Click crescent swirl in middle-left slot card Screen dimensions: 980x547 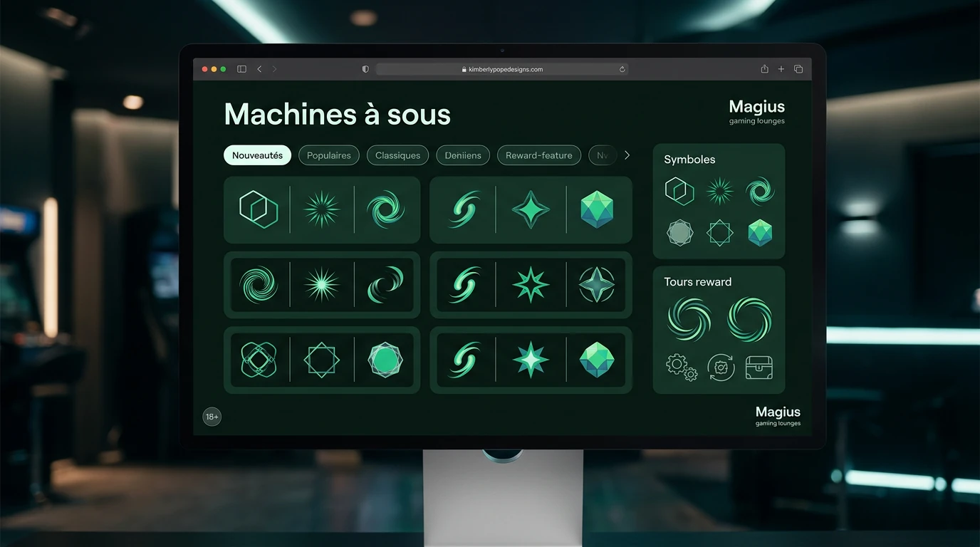(385, 284)
